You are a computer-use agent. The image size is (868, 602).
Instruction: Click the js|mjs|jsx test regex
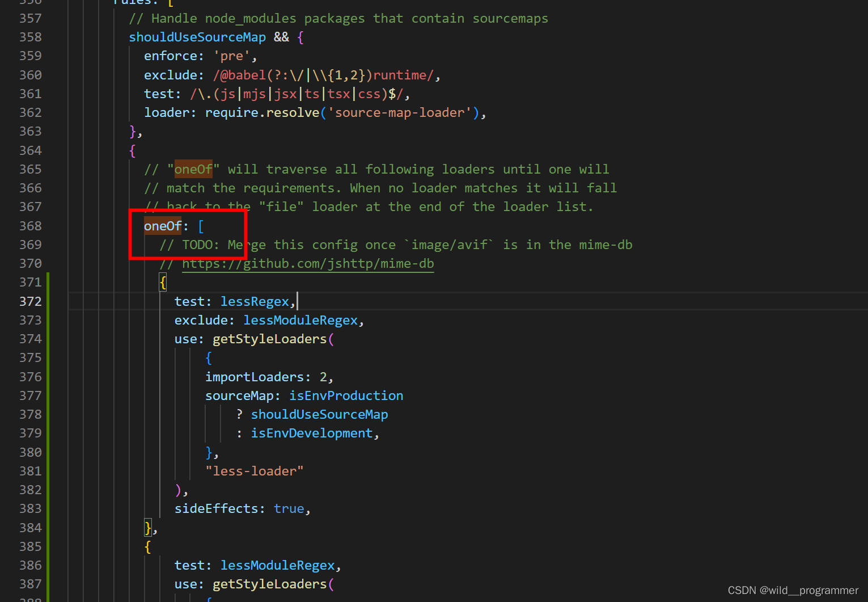coord(297,94)
